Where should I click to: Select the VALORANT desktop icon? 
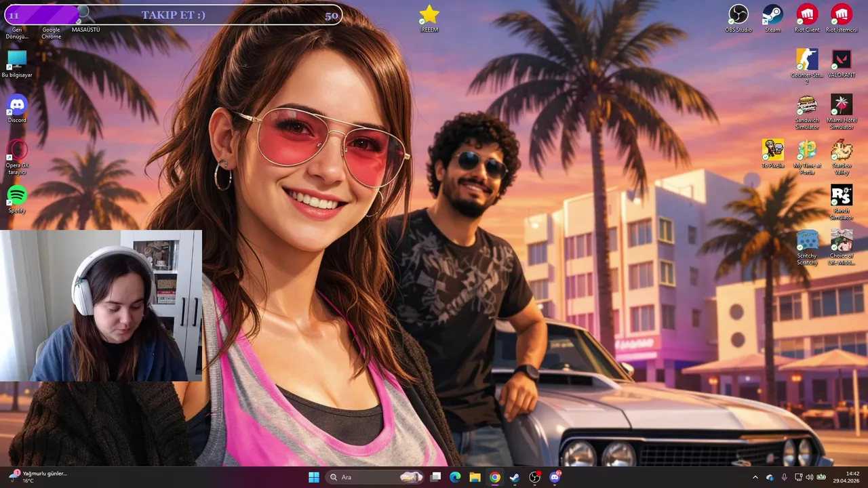(x=842, y=64)
